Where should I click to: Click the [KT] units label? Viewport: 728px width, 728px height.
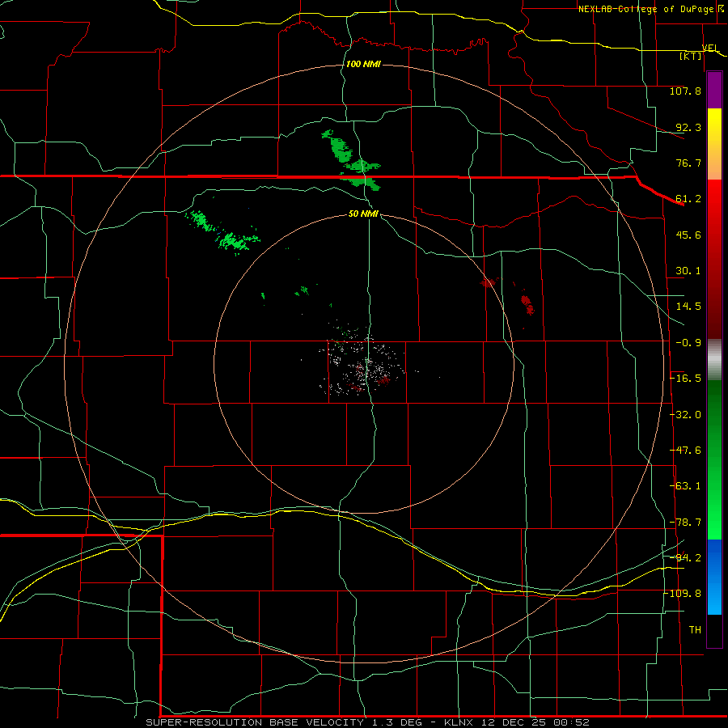point(691,56)
